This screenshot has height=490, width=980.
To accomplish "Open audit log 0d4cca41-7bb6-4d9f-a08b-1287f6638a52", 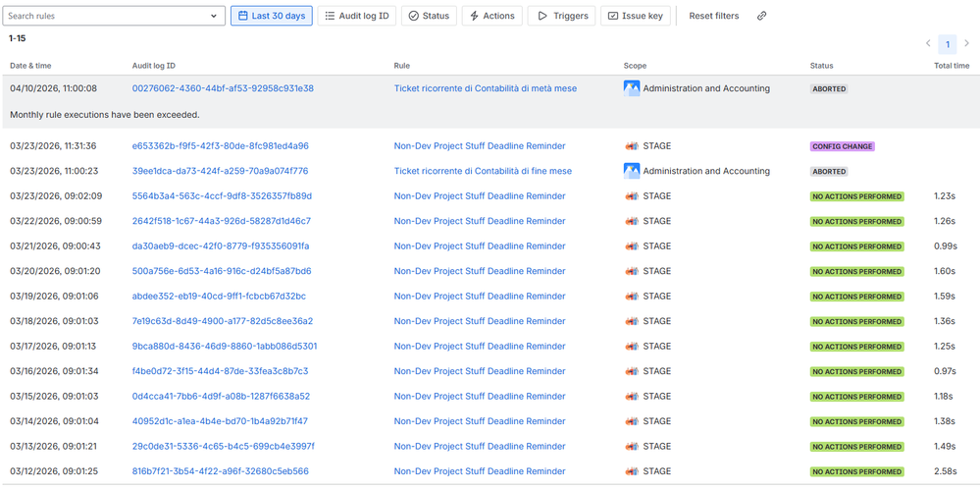I will point(222,397).
